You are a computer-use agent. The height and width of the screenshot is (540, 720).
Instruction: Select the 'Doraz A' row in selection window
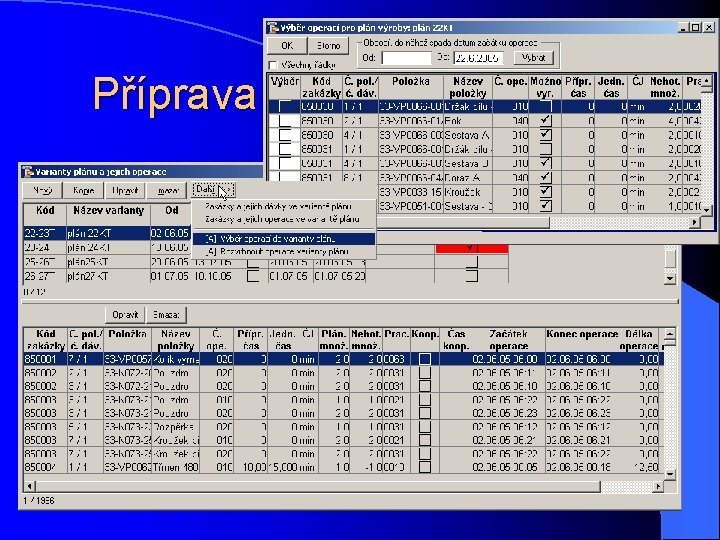tap(484, 178)
